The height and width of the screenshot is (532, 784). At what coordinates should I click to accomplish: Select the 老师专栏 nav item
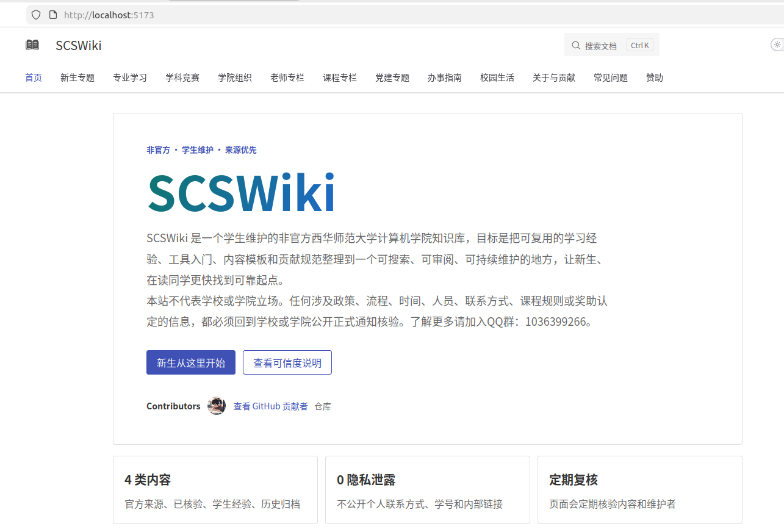click(287, 77)
